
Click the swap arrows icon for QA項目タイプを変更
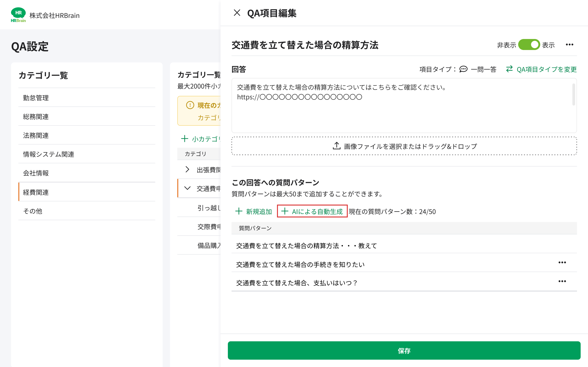point(509,69)
